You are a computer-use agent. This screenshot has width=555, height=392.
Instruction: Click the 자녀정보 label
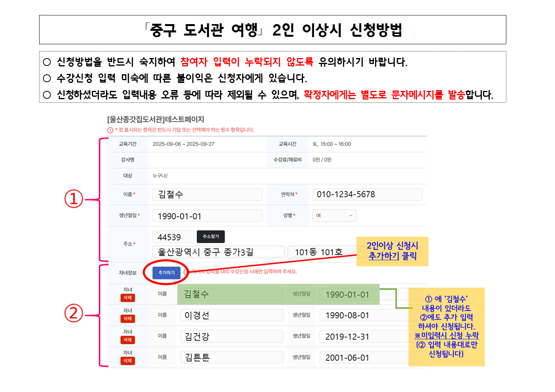point(128,273)
